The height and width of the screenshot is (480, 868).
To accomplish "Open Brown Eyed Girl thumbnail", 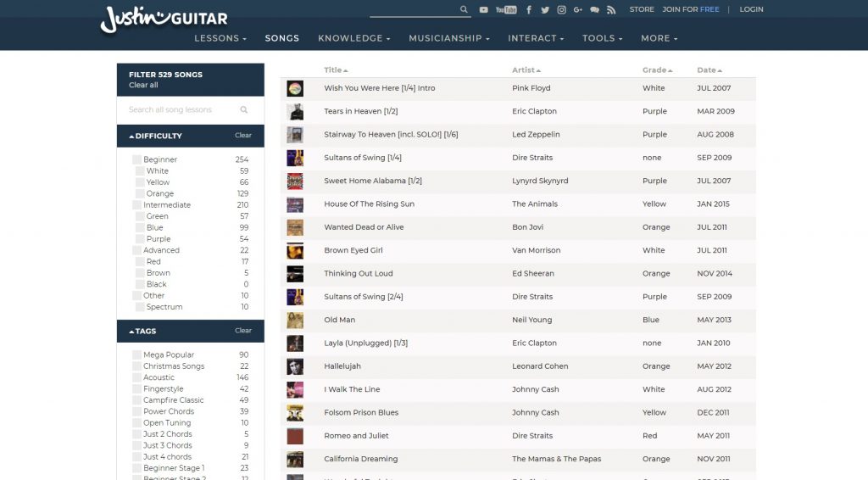I will tap(295, 251).
